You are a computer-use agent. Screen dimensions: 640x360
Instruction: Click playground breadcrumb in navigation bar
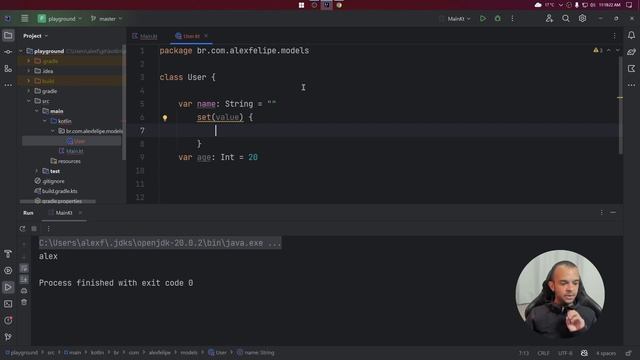coord(21,353)
